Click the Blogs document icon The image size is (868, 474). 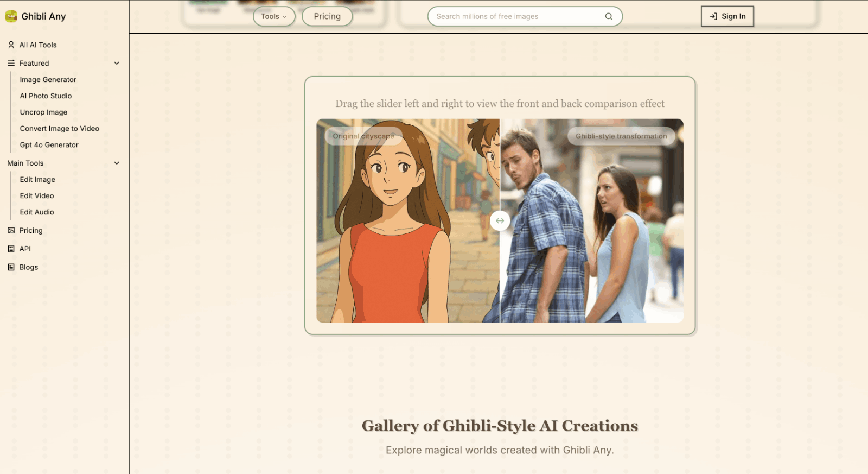point(11,267)
